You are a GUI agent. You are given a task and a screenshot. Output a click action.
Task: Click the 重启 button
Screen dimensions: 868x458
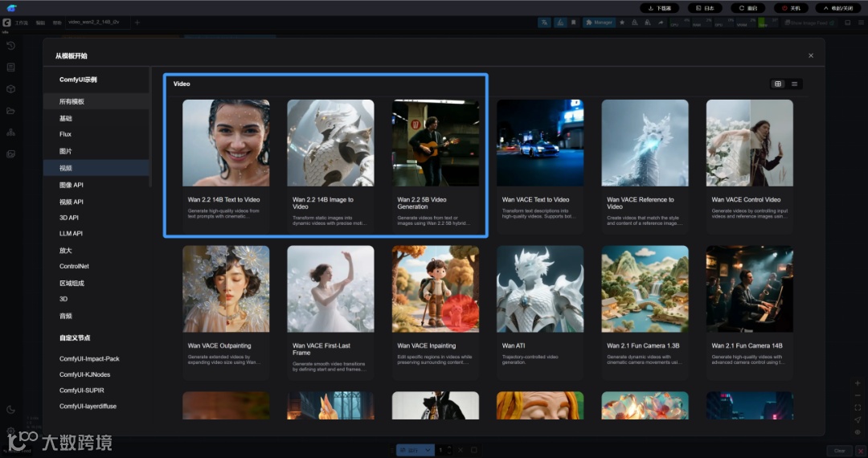748,8
